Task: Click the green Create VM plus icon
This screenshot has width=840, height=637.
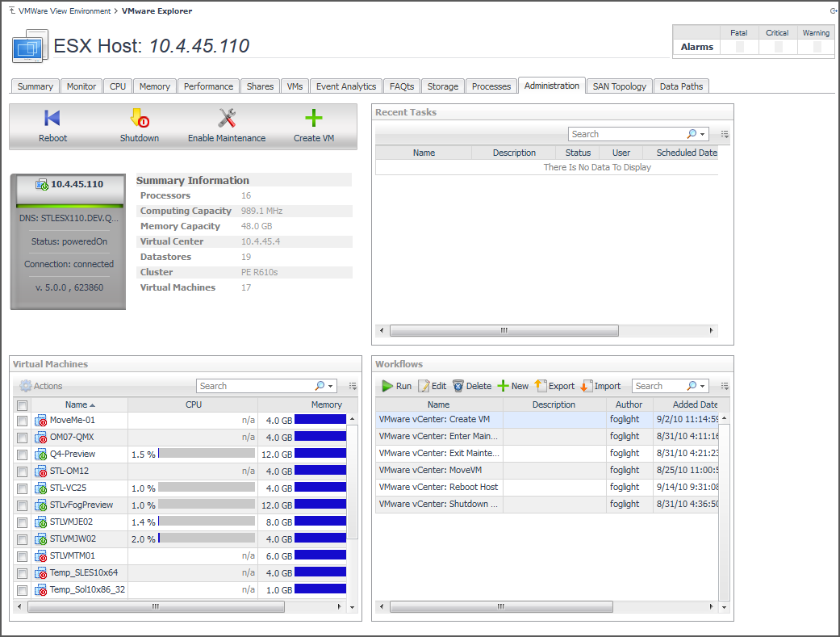Action: pos(314,119)
